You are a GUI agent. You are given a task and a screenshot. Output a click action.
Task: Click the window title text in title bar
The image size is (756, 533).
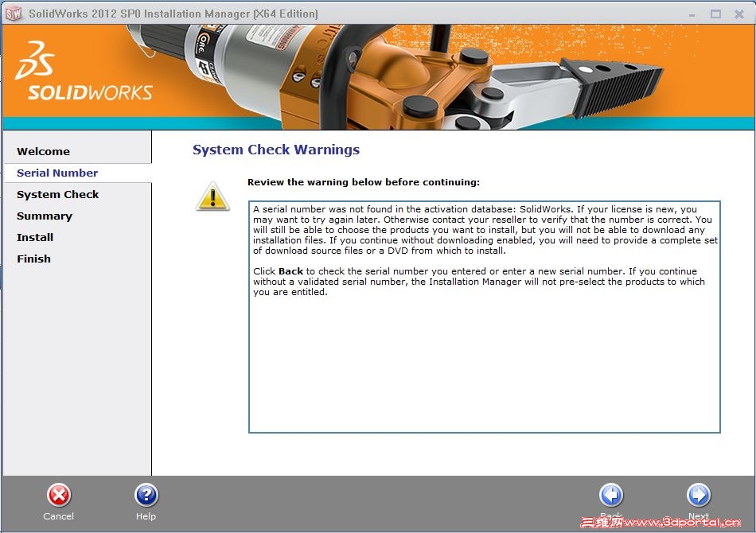[x=173, y=14]
